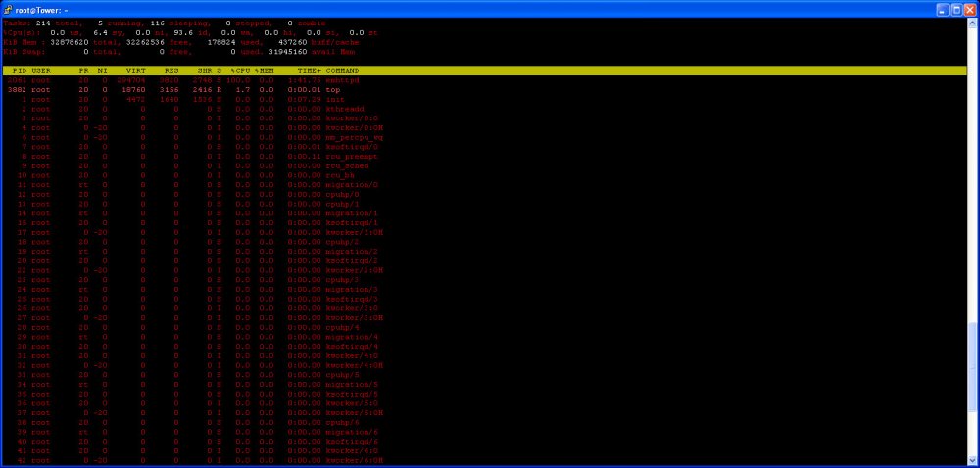Click the 31945160 avail Mem value
The image size is (980, 468).
coord(287,52)
